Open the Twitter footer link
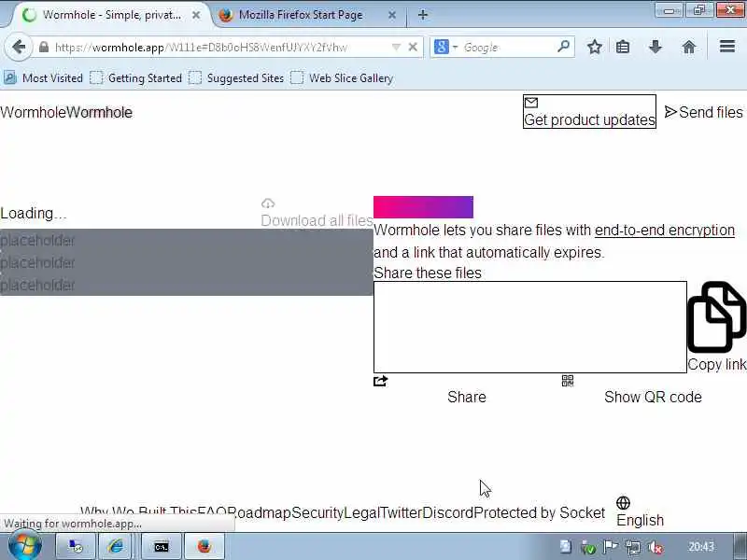This screenshot has width=747, height=560. pyautogui.click(x=402, y=512)
